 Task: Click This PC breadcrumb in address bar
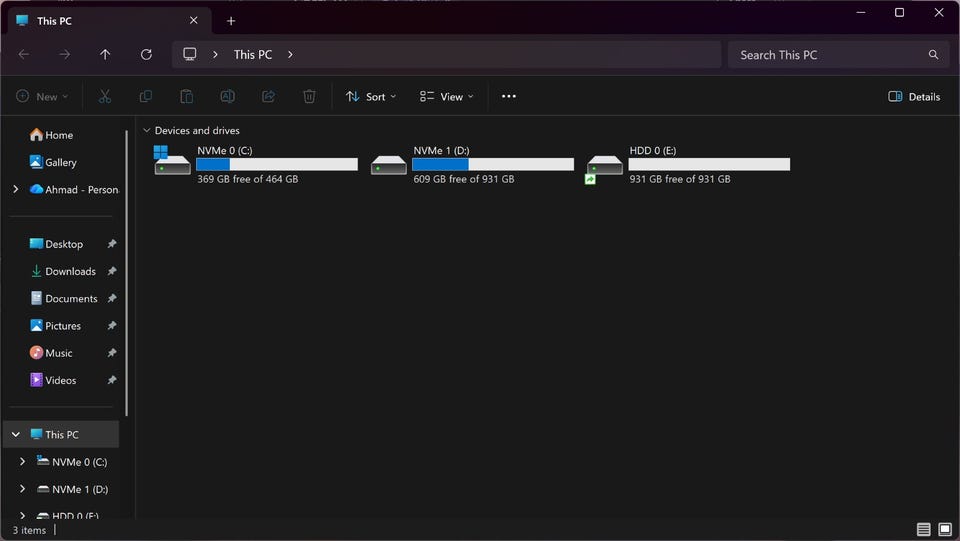pos(253,54)
